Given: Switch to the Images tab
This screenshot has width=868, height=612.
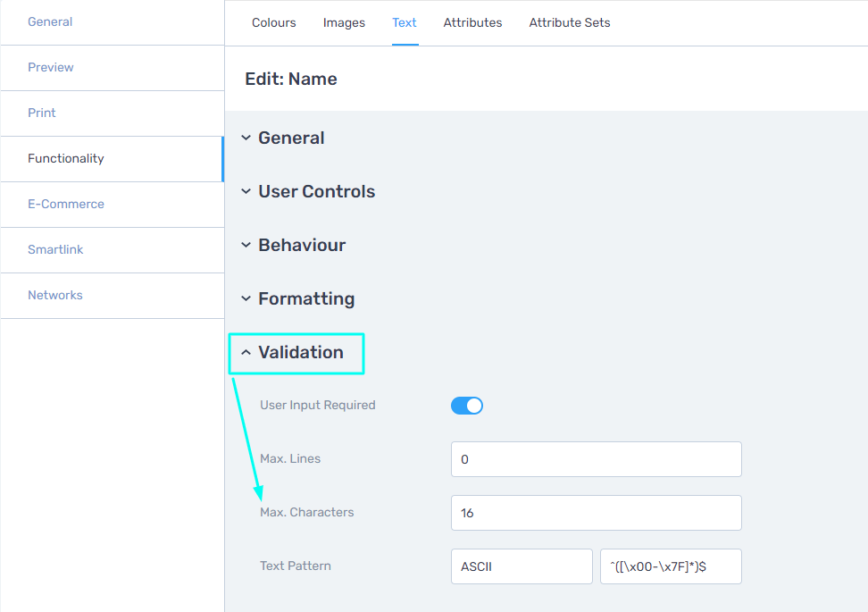Looking at the screenshot, I should tap(344, 22).
